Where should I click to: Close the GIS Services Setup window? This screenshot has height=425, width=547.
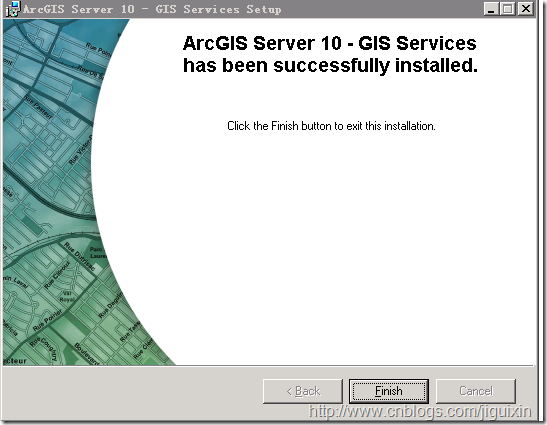(525, 9)
